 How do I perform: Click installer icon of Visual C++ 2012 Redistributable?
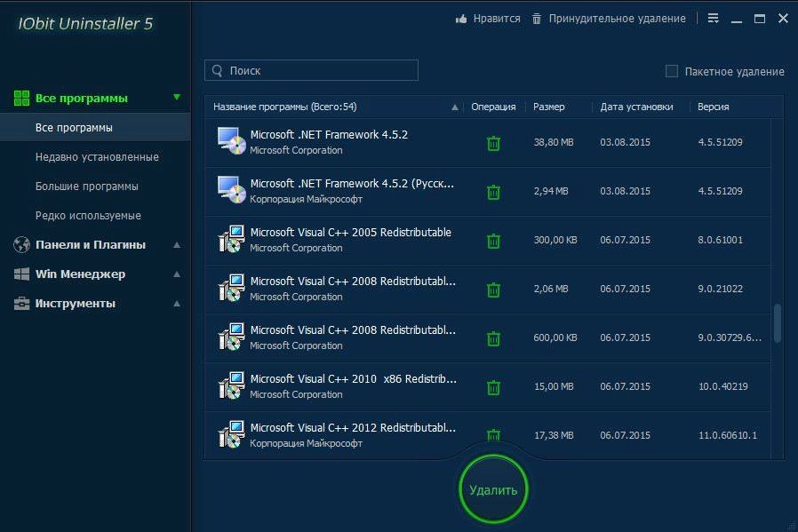(232, 433)
